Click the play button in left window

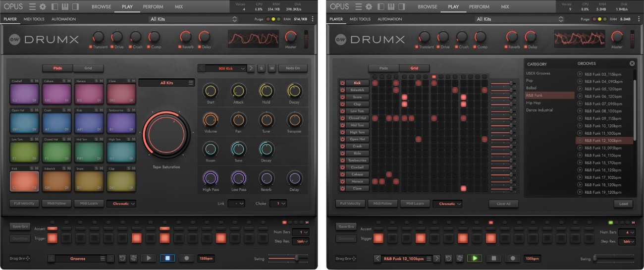click(148, 258)
